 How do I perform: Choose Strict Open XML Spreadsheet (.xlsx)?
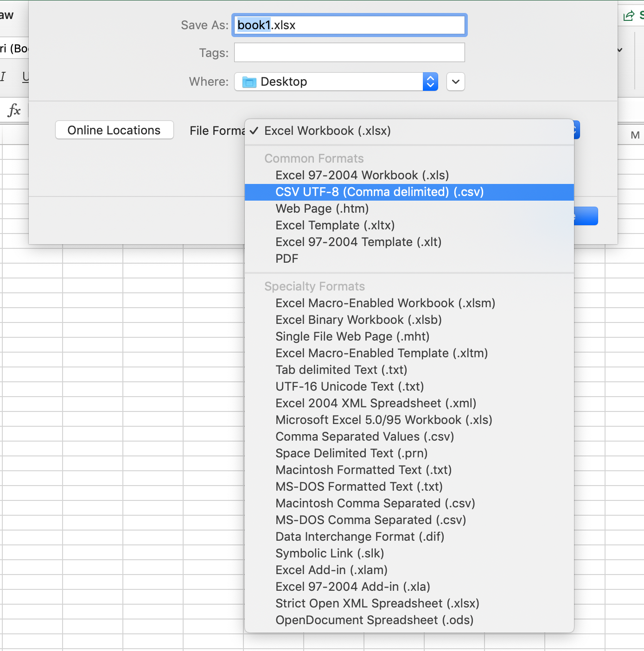click(409, 603)
